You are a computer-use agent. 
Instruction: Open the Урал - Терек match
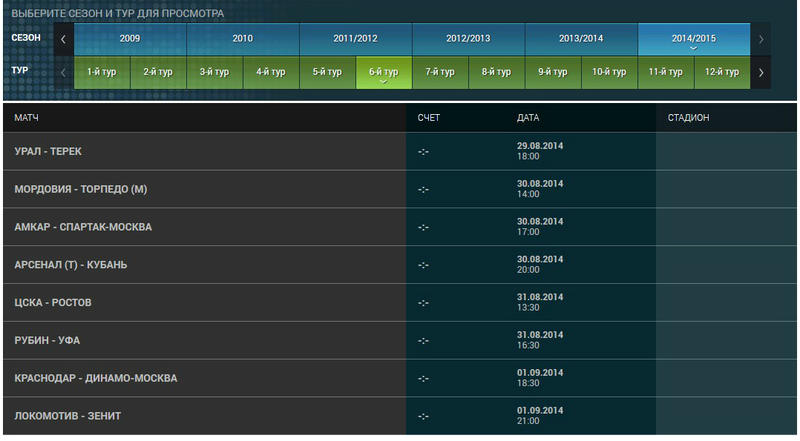coord(48,152)
